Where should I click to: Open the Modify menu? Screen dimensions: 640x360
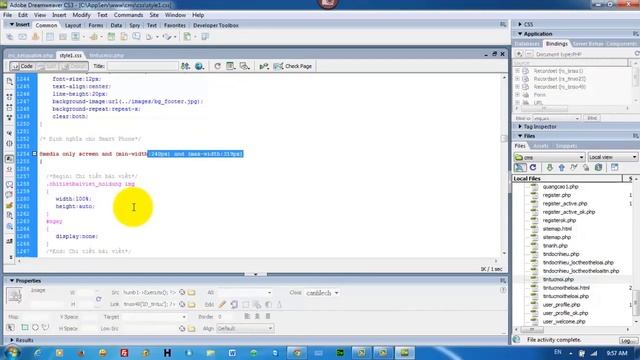click(81, 15)
